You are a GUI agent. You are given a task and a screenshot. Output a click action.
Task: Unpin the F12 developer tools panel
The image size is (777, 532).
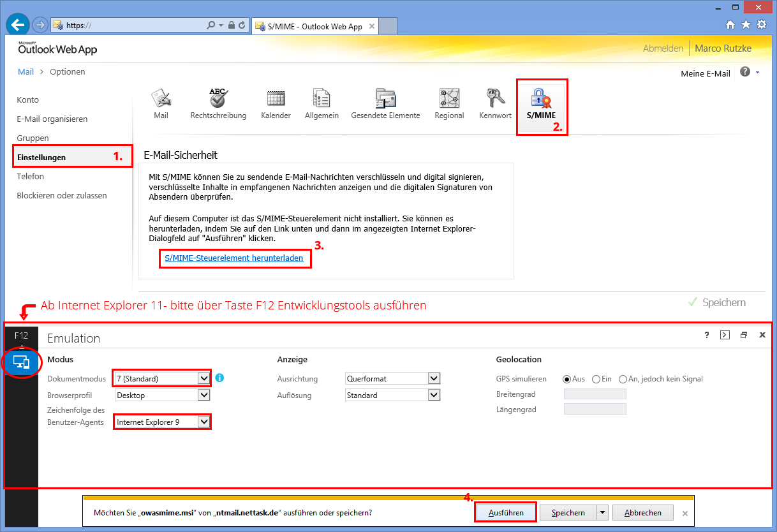tap(744, 335)
